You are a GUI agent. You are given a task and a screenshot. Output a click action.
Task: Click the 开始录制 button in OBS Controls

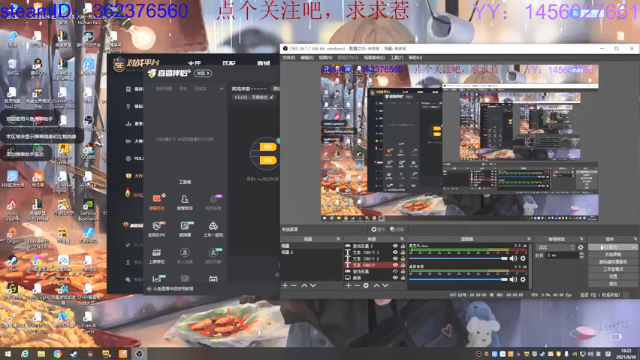pos(613,254)
